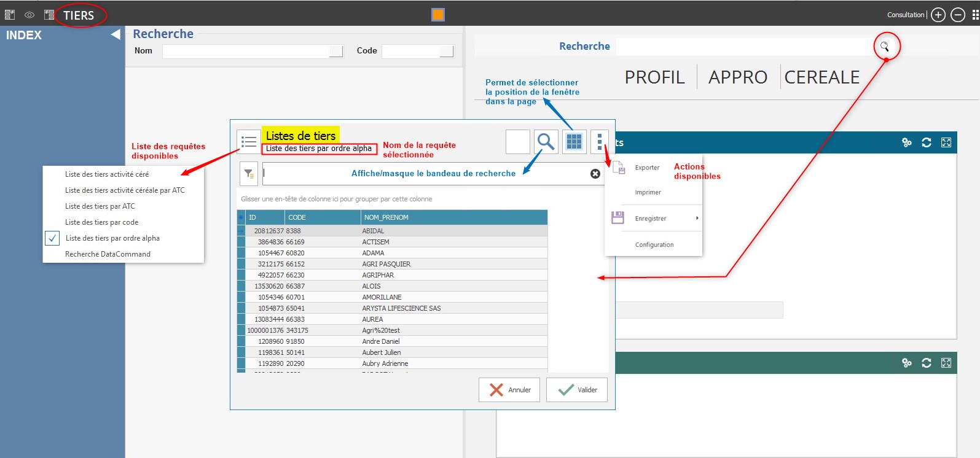The width and height of the screenshot is (980, 458).
Task: Check Liste des tiers par ordre alpha
Action: coord(53,238)
